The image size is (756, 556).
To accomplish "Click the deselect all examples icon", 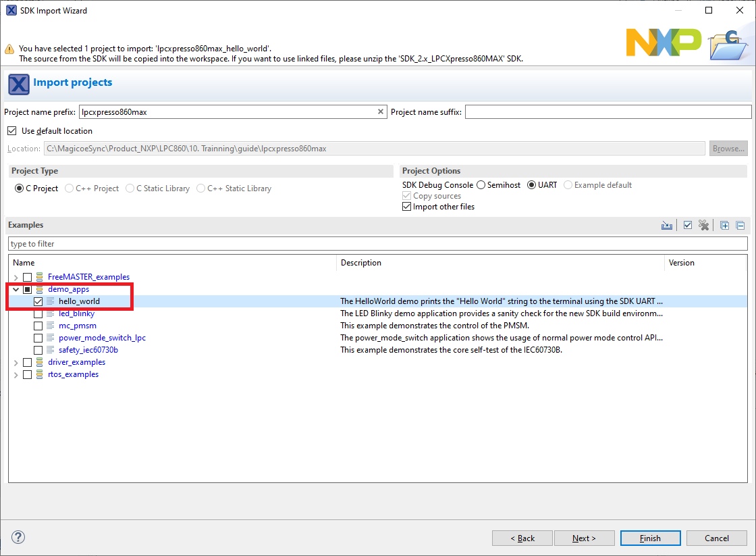I will (x=704, y=226).
